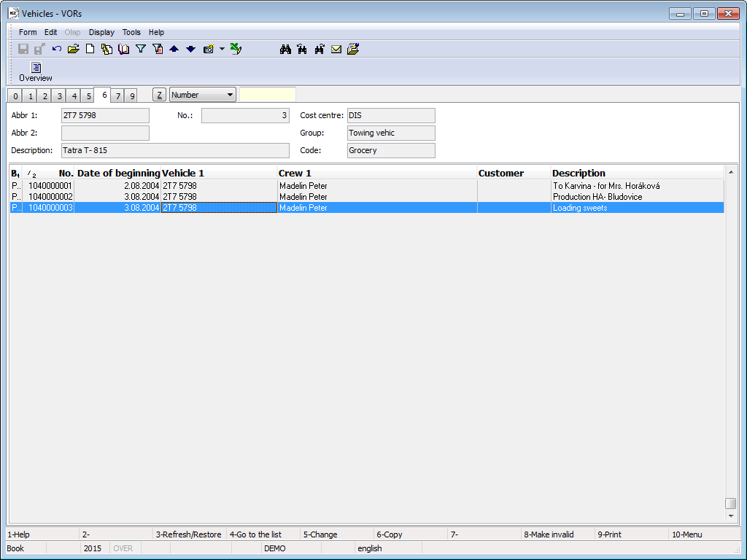This screenshot has width=747, height=560.
Task: Click the yellow search input field
Action: click(268, 95)
